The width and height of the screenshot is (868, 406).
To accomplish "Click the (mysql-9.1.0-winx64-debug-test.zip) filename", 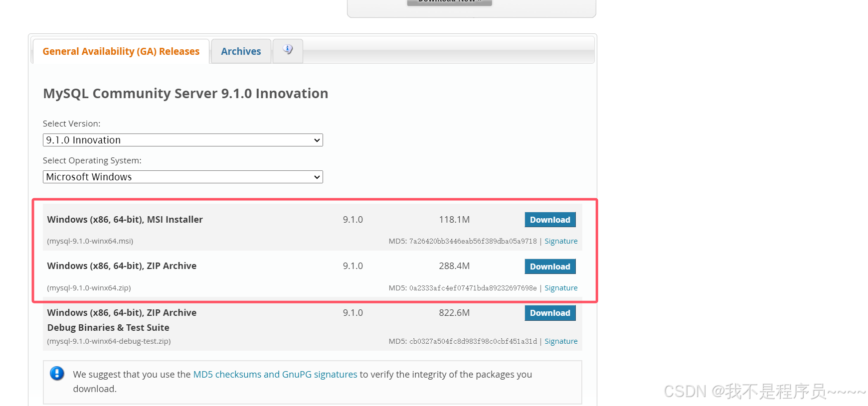I will click(x=109, y=341).
